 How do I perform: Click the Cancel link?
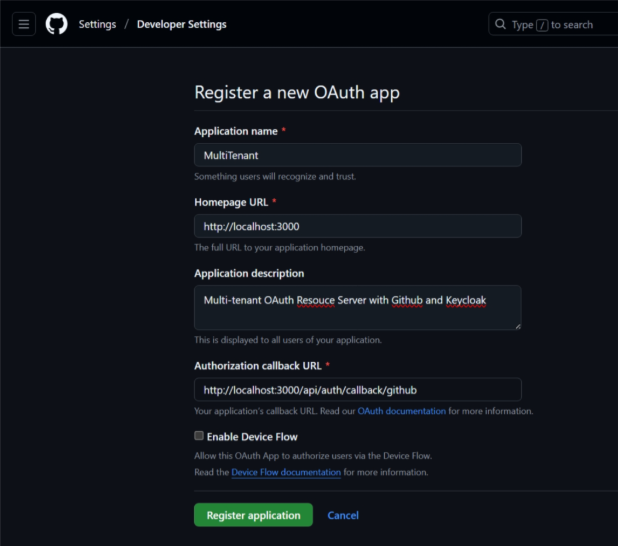[x=343, y=515]
